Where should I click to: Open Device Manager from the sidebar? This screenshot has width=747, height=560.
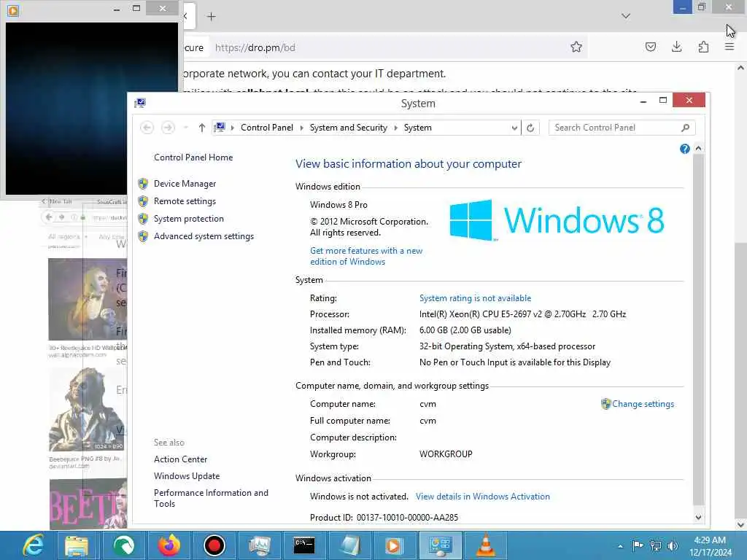point(185,184)
